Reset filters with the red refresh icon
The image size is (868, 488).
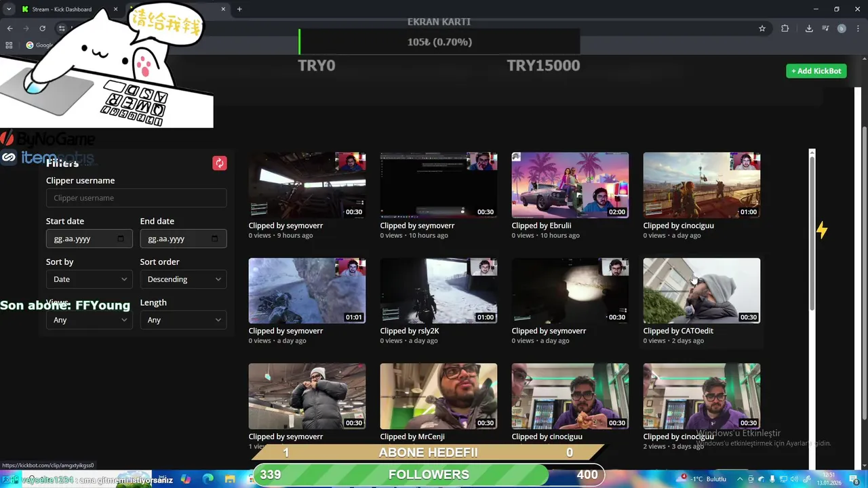click(x=219, y=163)
